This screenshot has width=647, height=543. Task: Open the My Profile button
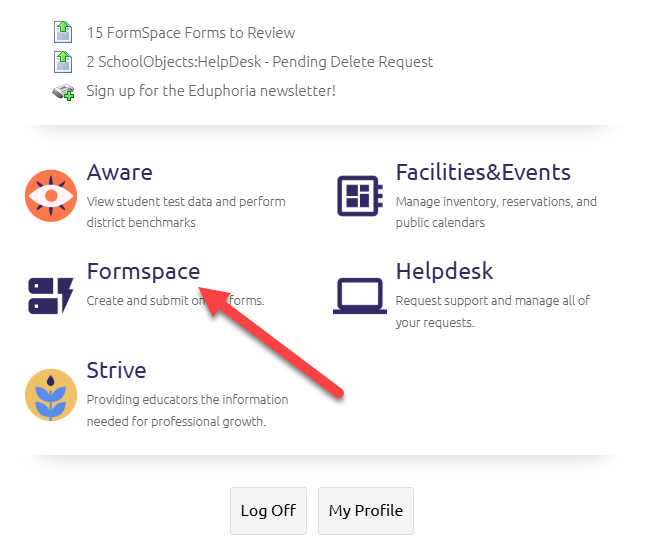pyautogui.click(x=365, y=511)
